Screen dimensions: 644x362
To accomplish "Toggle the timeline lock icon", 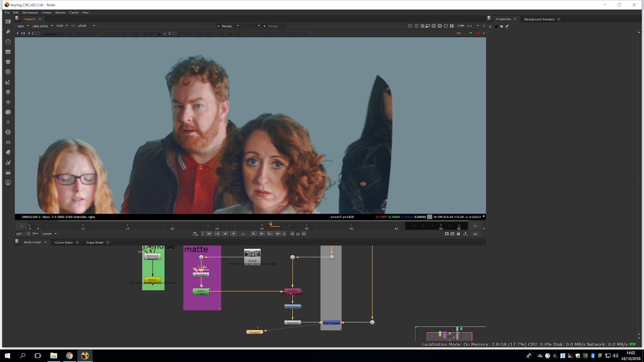I will (x=458, y=234).
